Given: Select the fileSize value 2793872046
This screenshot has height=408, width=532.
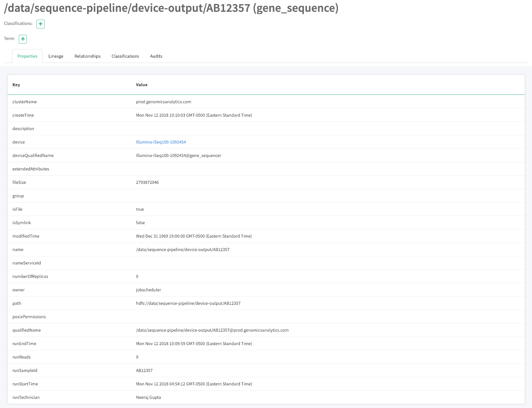Looking at the screenshot, I should point(148,182).
